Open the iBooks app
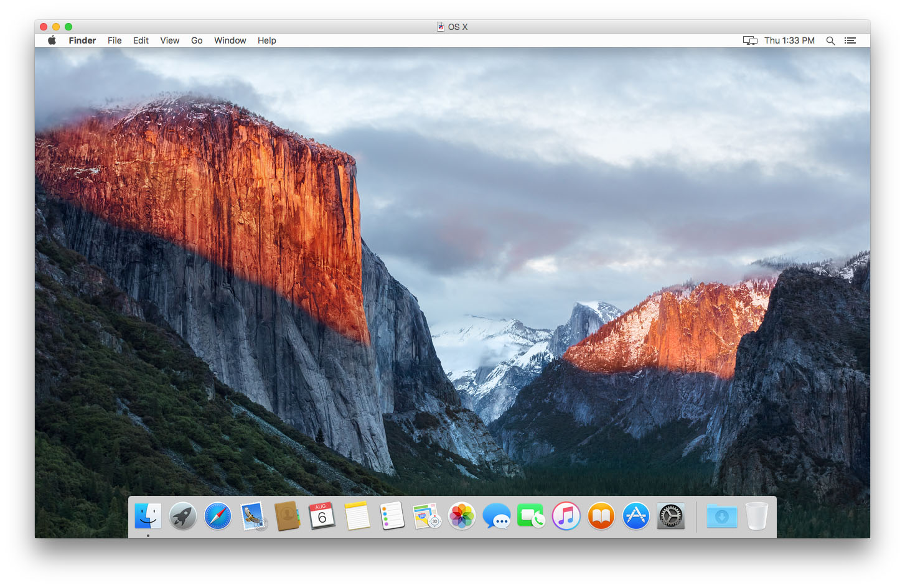905x588 pixels. 601,516
